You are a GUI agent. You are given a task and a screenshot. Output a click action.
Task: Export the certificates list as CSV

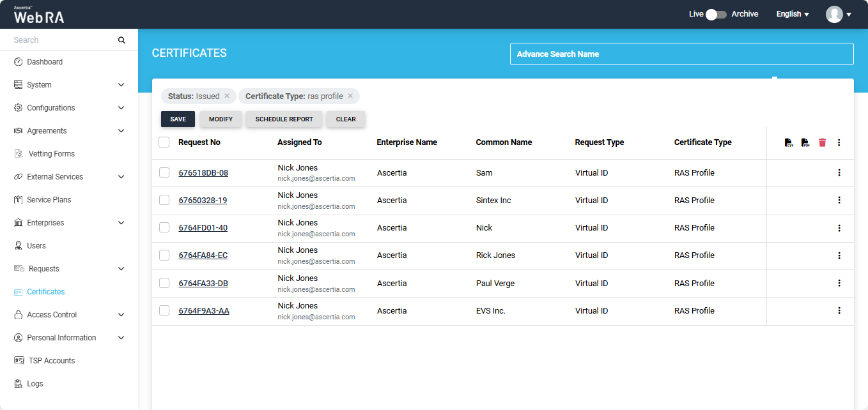(x=789, y=142)
